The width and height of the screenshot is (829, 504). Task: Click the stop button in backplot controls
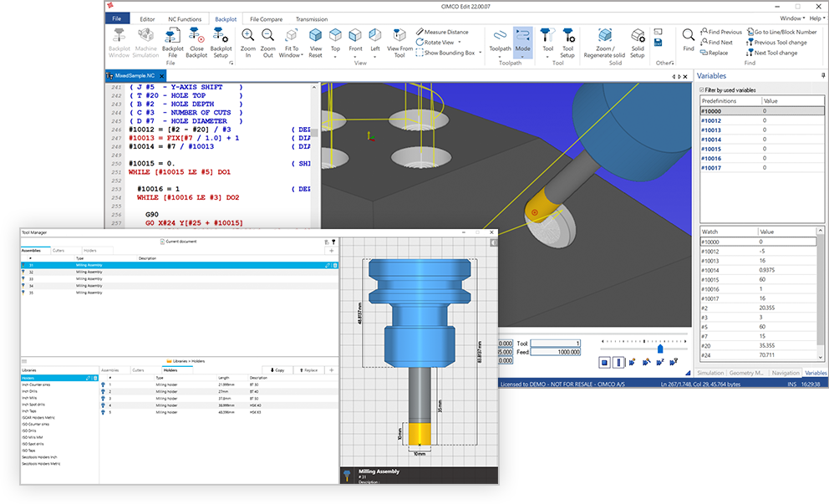click(x=604, y=362)
